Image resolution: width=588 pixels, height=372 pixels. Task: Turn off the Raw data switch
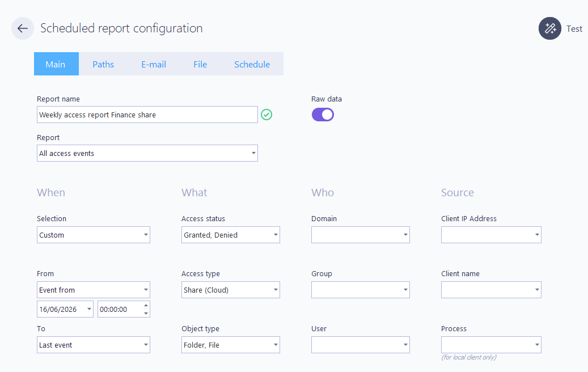323,115
